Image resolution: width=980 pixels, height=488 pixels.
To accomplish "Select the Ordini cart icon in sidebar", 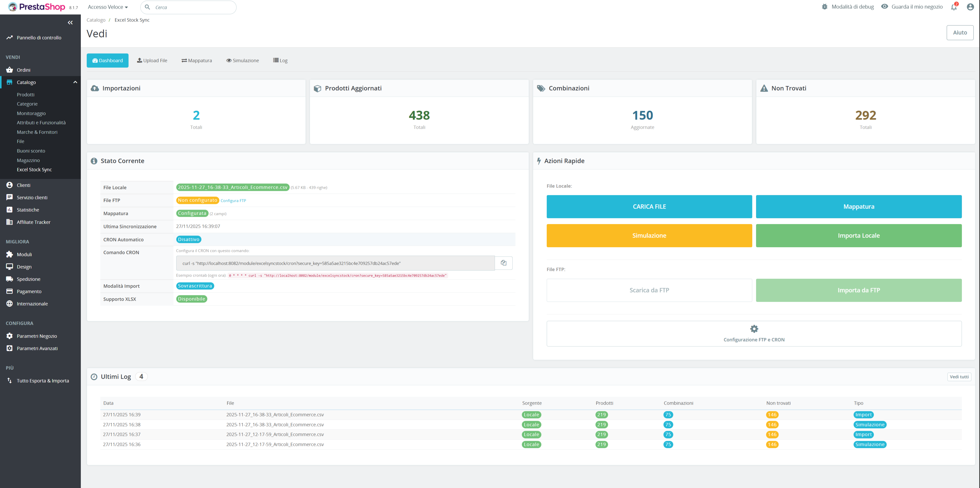I will pyautogui.click(x=9, y=70).
